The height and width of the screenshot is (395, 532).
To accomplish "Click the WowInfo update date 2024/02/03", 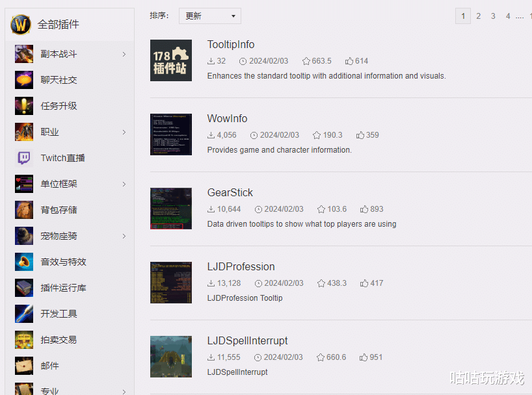I will click(279, 135).
